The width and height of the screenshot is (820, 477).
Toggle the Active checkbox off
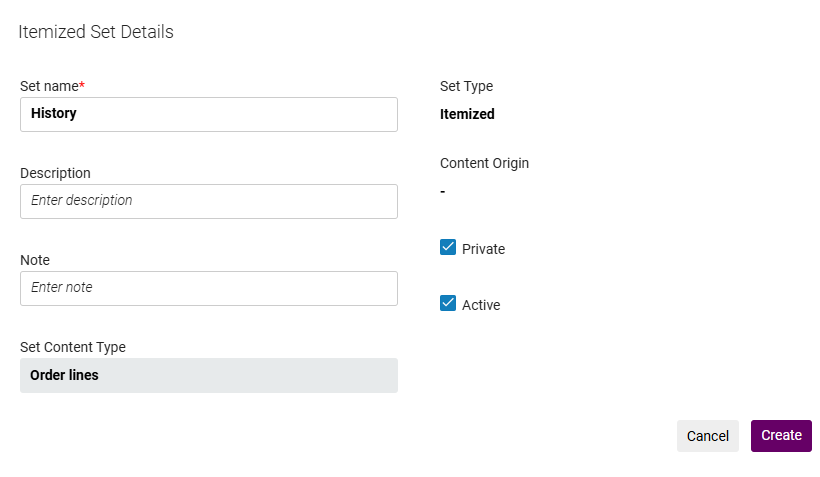point(448,304)
